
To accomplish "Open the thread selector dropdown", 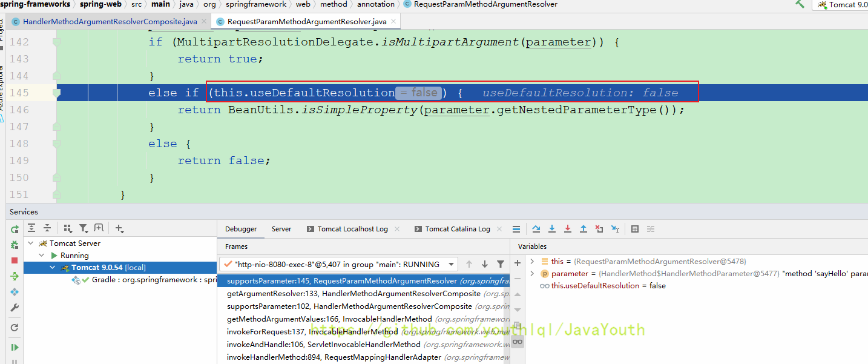I will 452,264.
